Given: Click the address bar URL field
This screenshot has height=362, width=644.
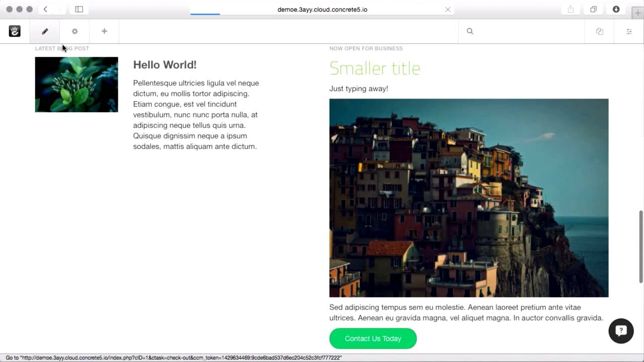Looking at the screenshot, I should [x=322, y=9].
